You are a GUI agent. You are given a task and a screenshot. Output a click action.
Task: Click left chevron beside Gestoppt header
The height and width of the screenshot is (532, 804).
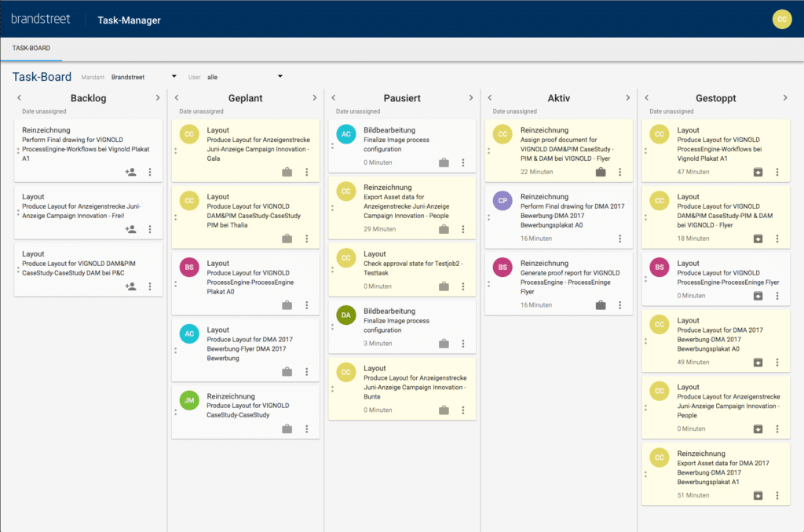coord(647,98)
